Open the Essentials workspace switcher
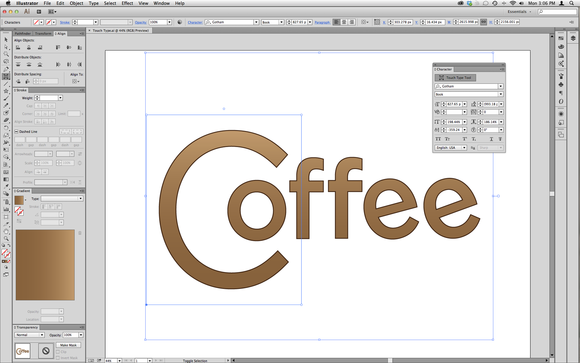The height and width of the screenshot is (363, 580). (520, 12)
